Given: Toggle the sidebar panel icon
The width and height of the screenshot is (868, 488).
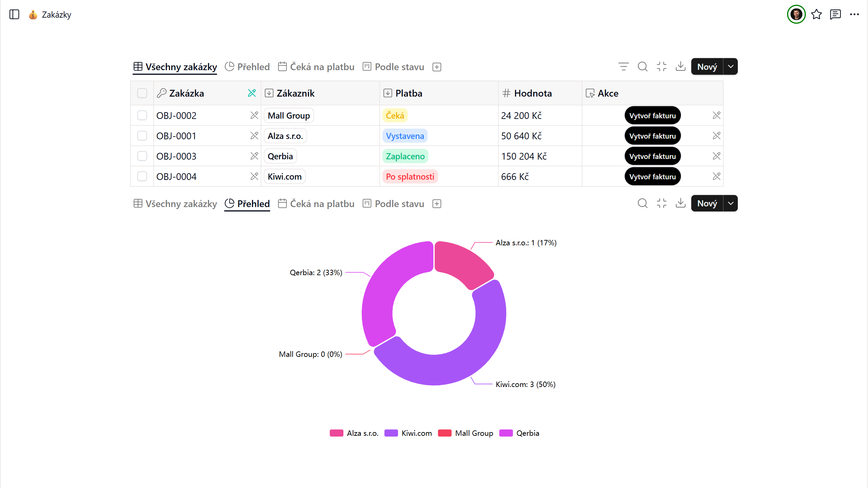Looking at the screenshot, I should (14, 15).
